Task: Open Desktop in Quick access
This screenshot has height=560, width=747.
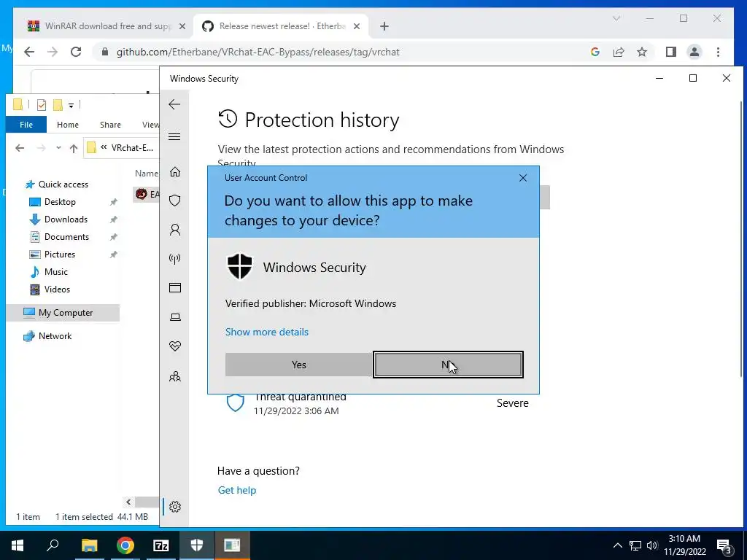Action: (x=60, y=202)
